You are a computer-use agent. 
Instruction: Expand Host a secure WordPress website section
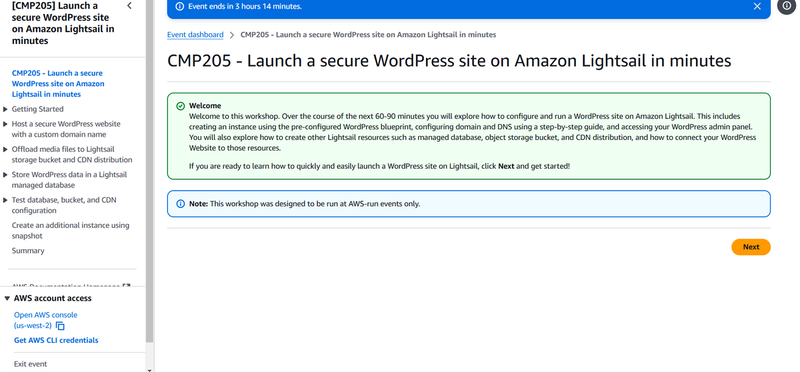pyautogui.click(x=6, y=123)
